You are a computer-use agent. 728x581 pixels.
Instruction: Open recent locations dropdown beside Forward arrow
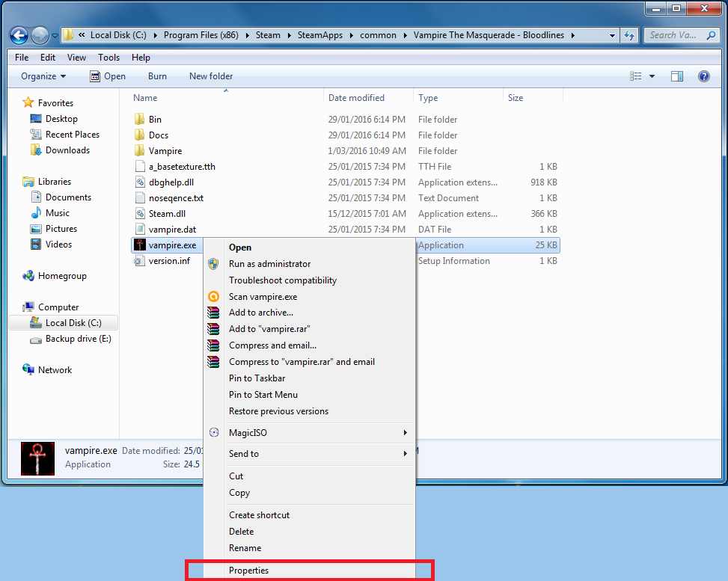[x=55, y=36]
